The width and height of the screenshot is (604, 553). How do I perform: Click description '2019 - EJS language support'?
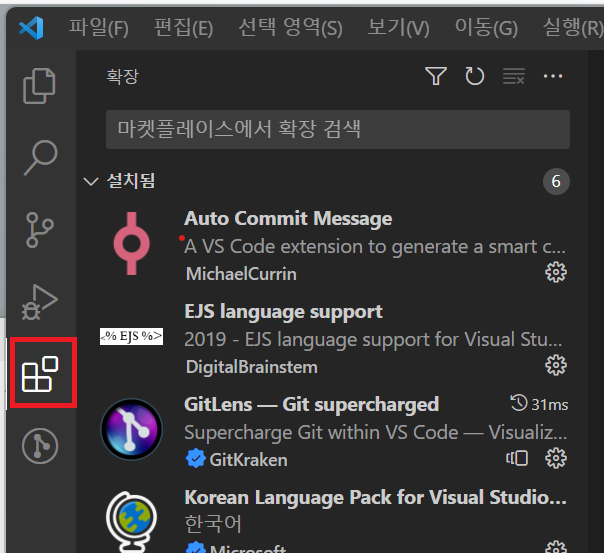tap(373, 340)
